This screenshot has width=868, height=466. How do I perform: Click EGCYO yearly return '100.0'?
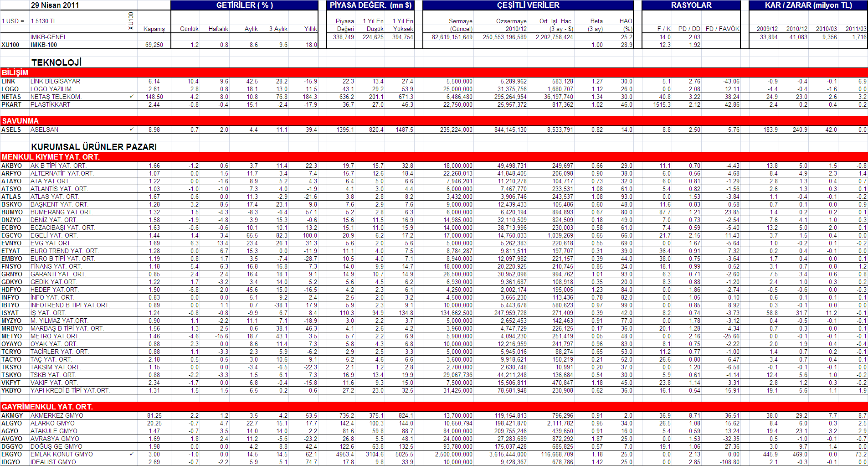coord(310,235)
